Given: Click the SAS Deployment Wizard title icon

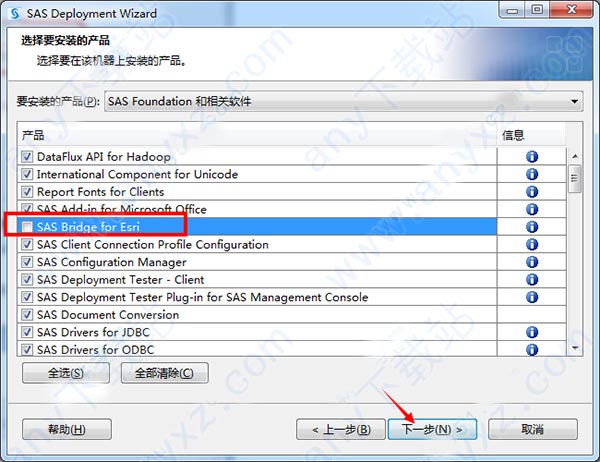Looking at the screenshot, I should point(15,14).
